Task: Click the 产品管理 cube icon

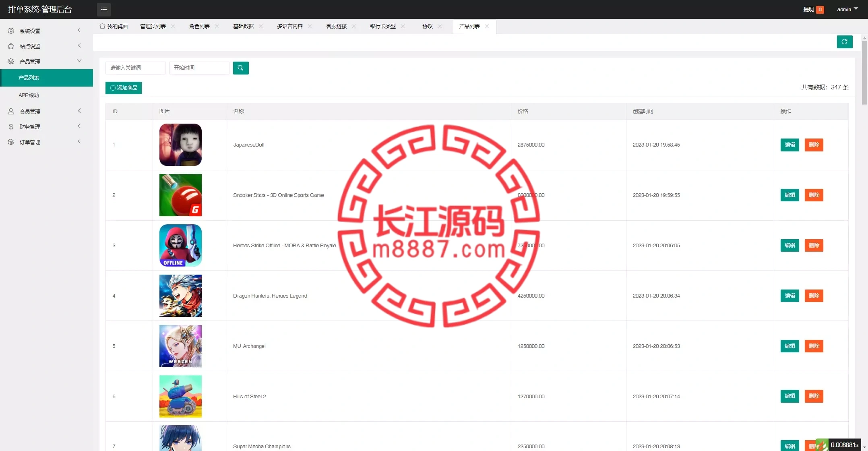Action: click(x=11, y=61)
